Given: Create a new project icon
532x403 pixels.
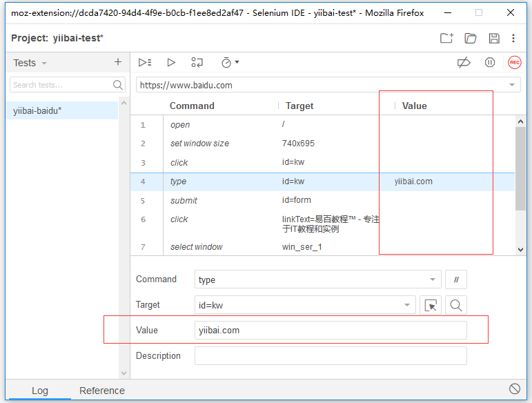Looking at the screenshot, I should 446,38.
